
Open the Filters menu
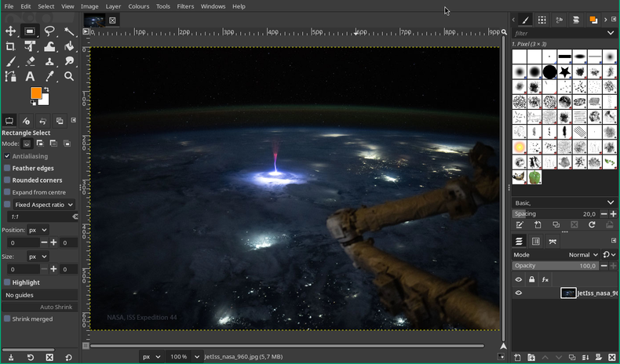coord(185,6)
